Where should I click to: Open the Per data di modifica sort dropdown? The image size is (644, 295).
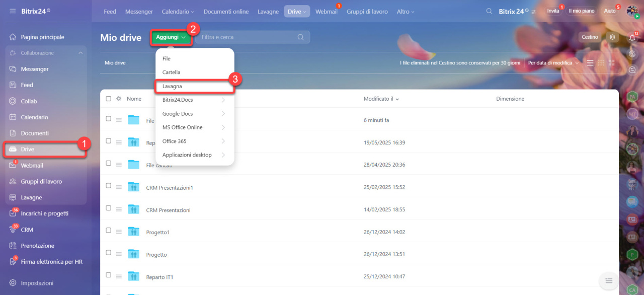point(553,63)
